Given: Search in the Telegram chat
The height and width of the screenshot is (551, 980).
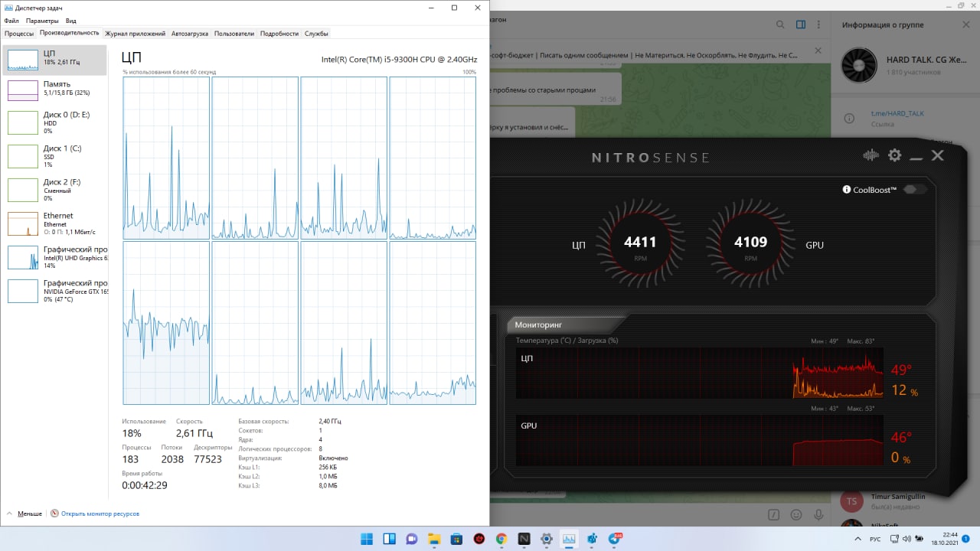Looking at the screenshot, I should click(x=780, y=24).
